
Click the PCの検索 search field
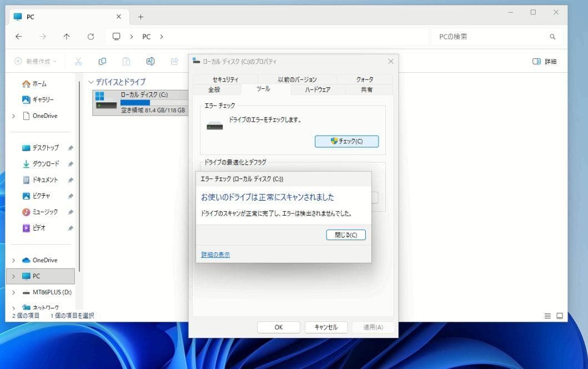(489, 37)
